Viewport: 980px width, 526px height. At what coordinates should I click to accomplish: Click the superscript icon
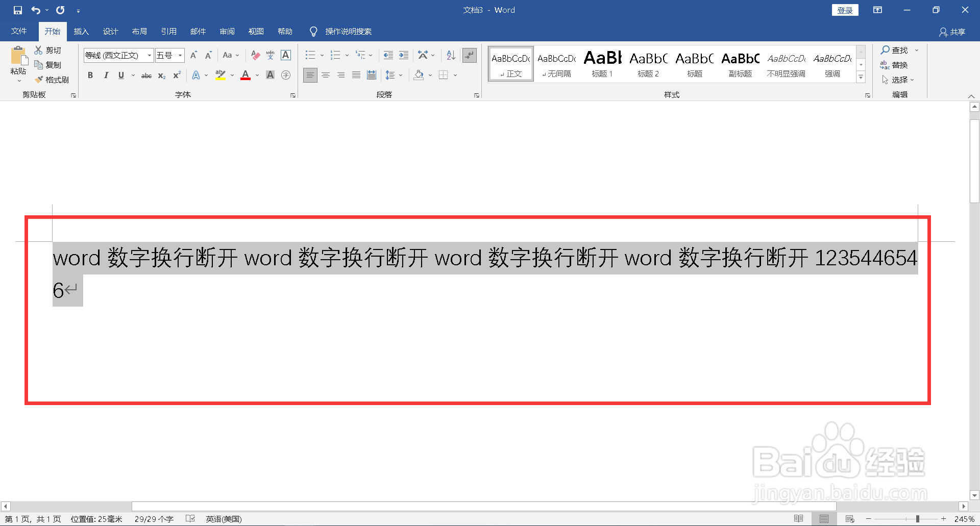point(176,75)
